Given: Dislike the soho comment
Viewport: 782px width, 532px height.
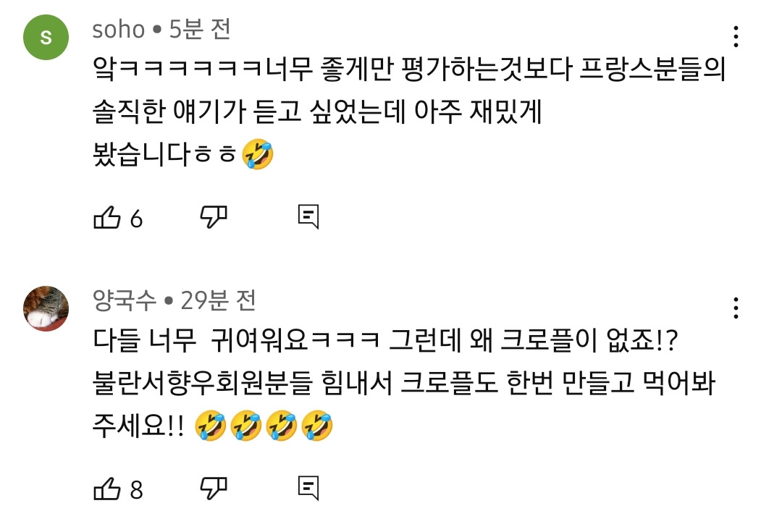Looking at the screenshot, I should (213, 216).
